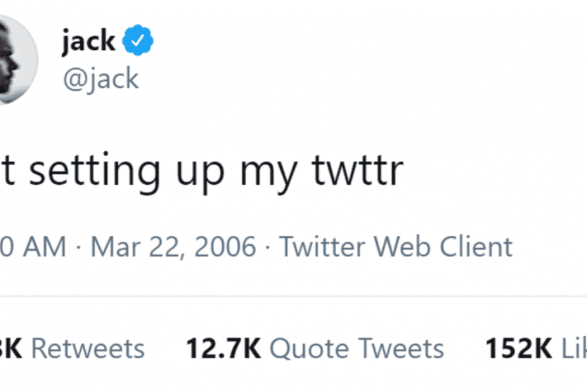Open the @jack handle link
The height and width of the screenshot is (392, 587).
(x=101, y=79)
